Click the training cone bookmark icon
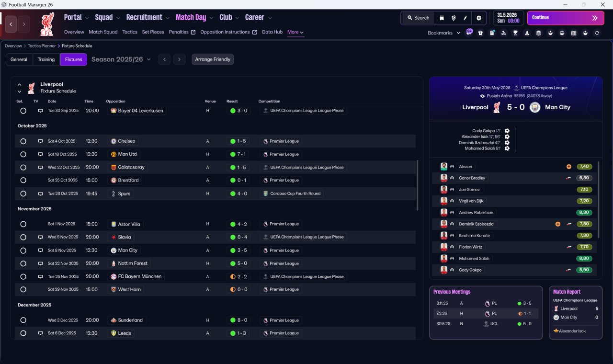This screenshot has width=613, height=364. point(527,33)
